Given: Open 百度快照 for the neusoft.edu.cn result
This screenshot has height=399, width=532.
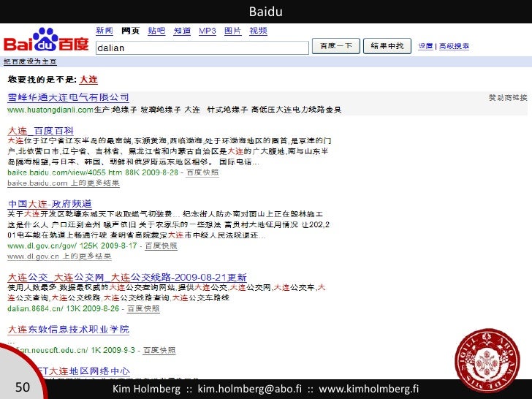Looking at the screenshot, I should [159, 350].
